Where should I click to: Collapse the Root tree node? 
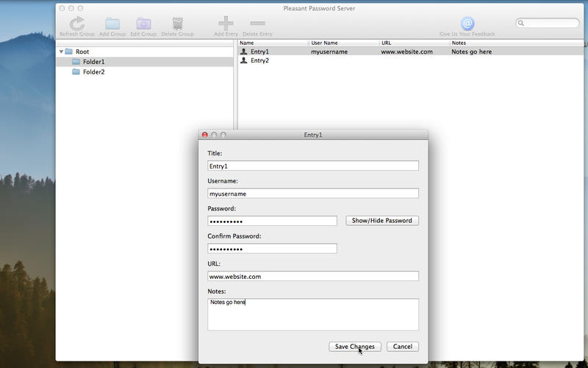(x=62, y=52)
